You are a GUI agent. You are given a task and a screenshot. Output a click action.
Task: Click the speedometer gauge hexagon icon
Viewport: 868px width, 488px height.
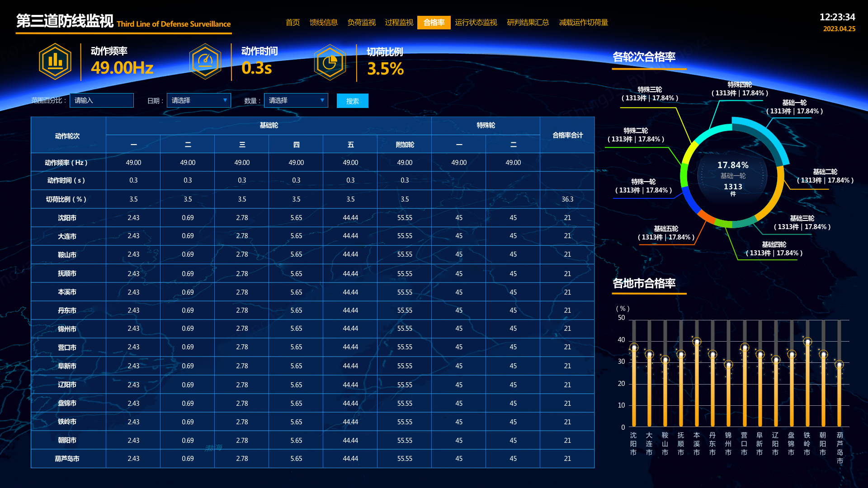(205, 62)
